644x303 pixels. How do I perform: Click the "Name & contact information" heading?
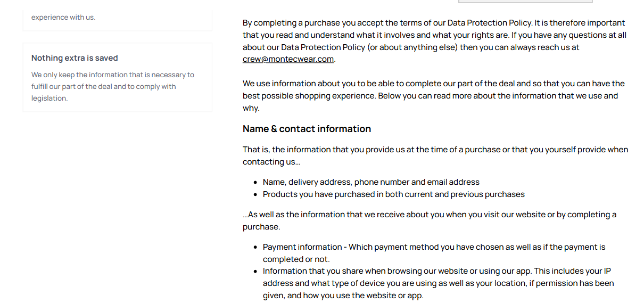(x=307, y=129)
